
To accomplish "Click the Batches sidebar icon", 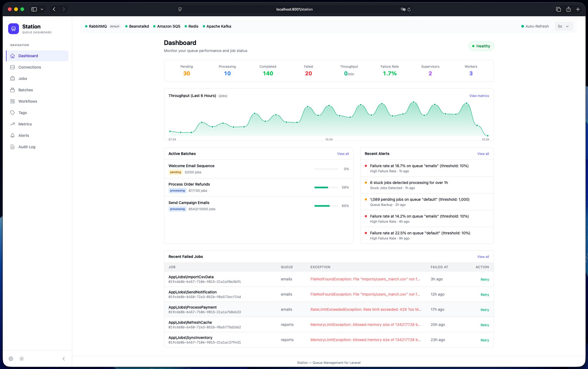I will 12,90.
